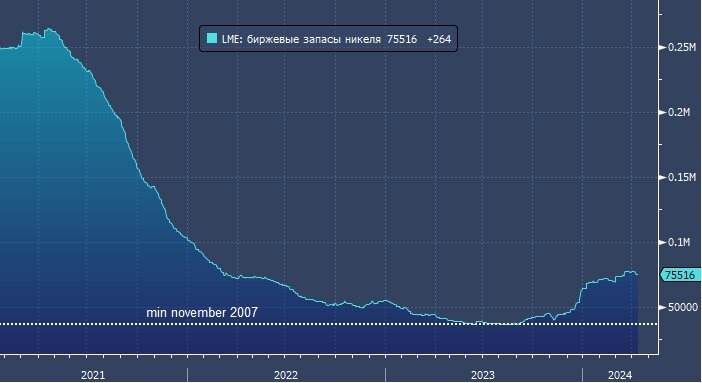The image size is (702, 383).
Task: Select the 2024 year label
Action: pyautogui.click(x=620, y=375)
